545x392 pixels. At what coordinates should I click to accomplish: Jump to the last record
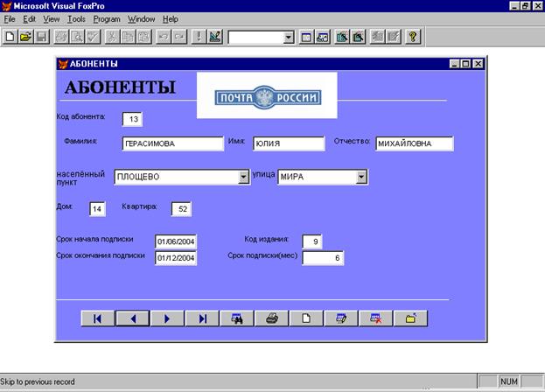pos(202,318)
